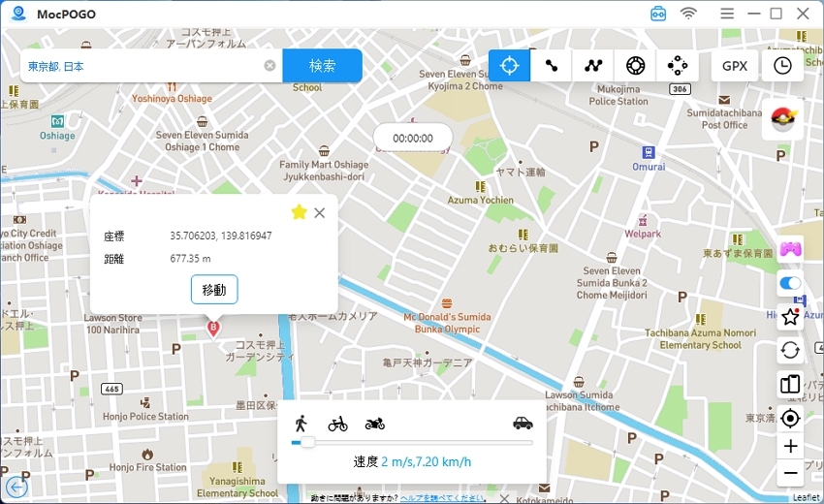The width and height of the screenshot is (824, 504).
Task: Click the speed slider handle
Action: point(307,443)
